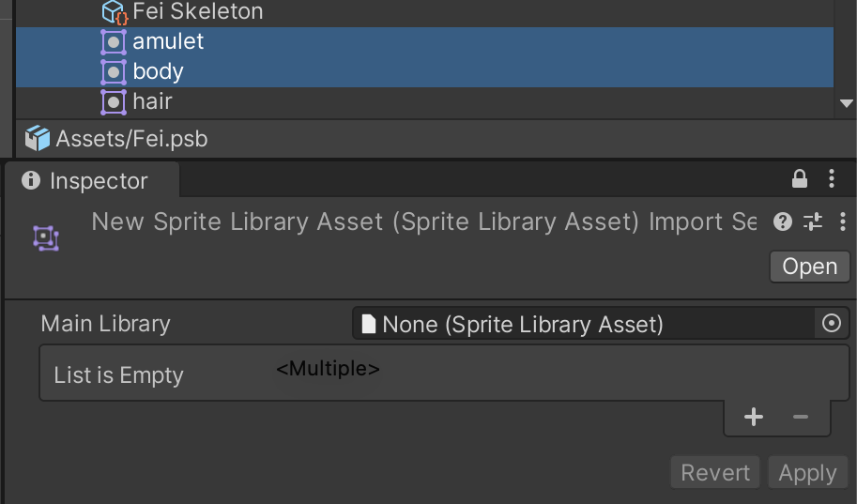Screen dimensions: 857x504
Task: Add a list entry with plus button
Action: tap(754, 418)
